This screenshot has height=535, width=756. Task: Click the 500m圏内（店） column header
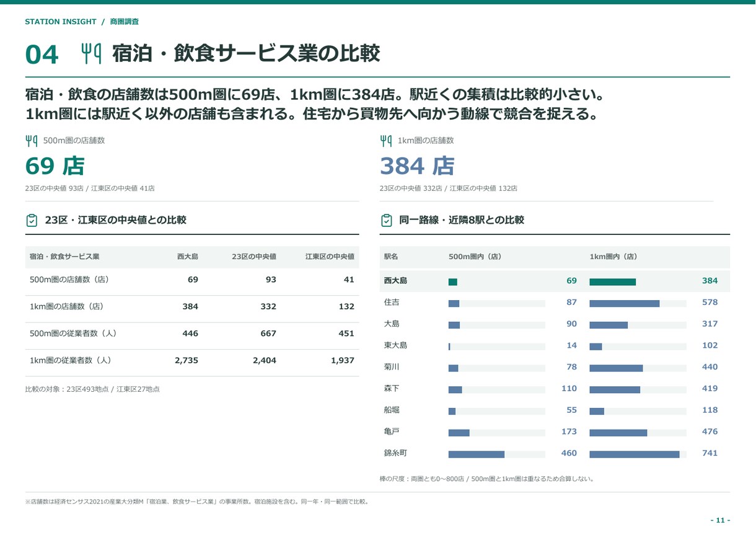point(475,257)
